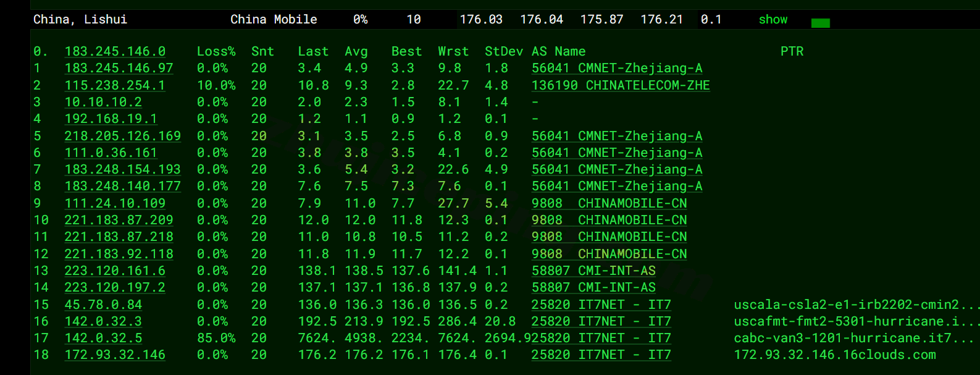The height and width of the screenshot is (375, 980).
Task: Open AS 9808 link on hop 10
Action: point(609,221)
